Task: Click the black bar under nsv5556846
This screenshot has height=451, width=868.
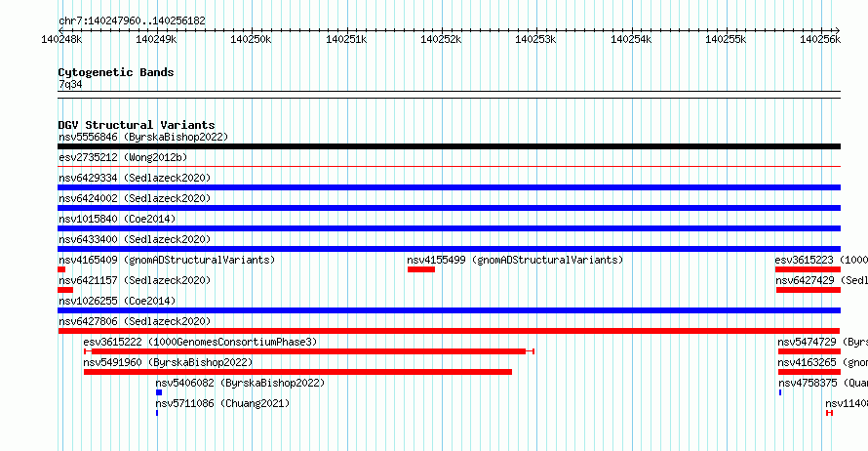Action: tap(449, 146)
